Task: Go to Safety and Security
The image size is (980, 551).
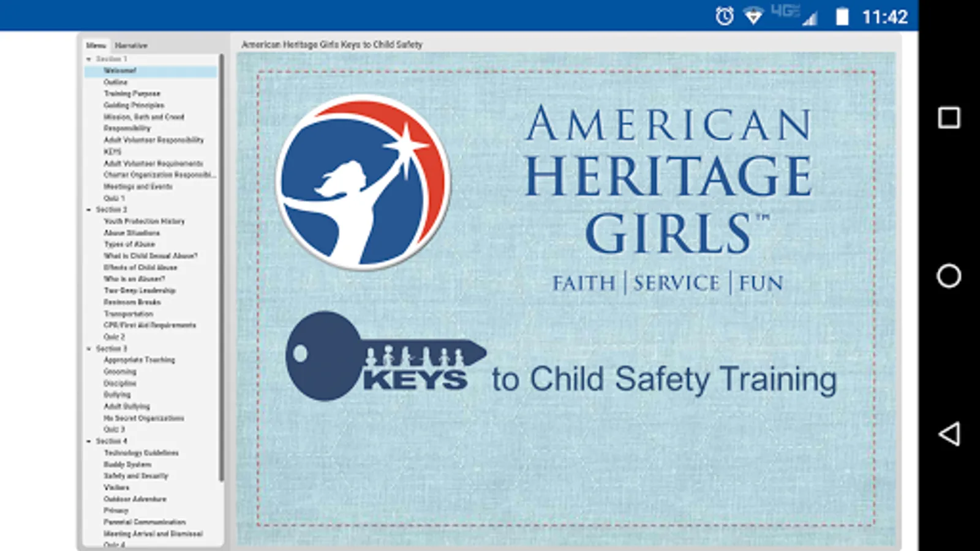Action: [x=136, y=476]
